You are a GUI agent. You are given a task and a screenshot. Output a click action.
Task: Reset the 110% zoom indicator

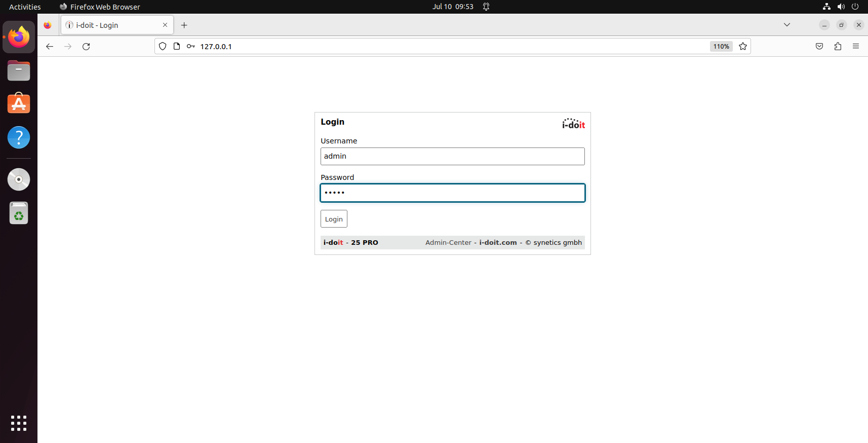721,46
